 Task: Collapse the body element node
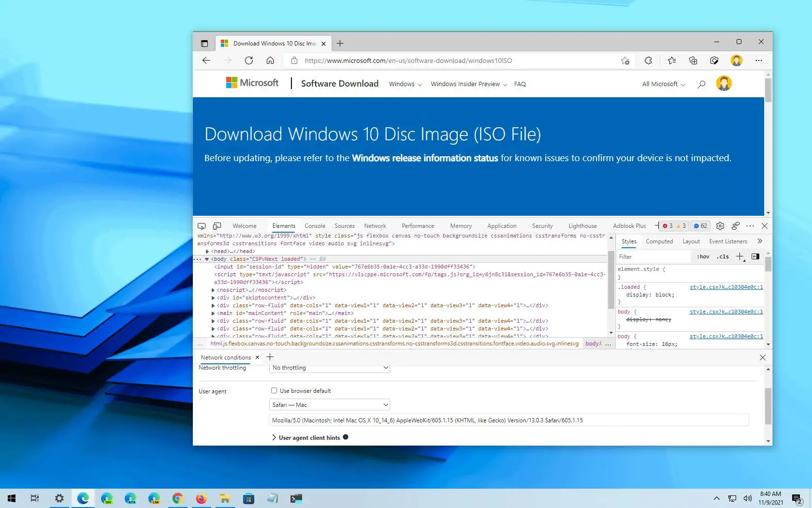tap(207, 259)
